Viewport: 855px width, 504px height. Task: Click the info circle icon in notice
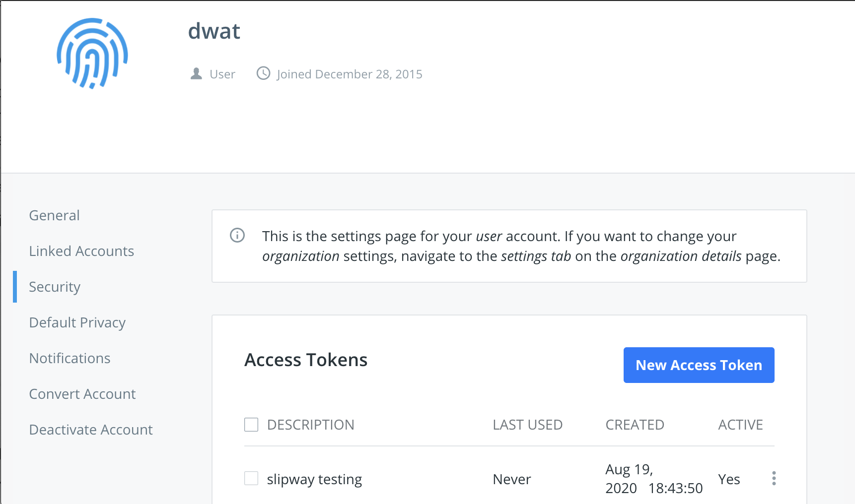[x=237, y=235]
